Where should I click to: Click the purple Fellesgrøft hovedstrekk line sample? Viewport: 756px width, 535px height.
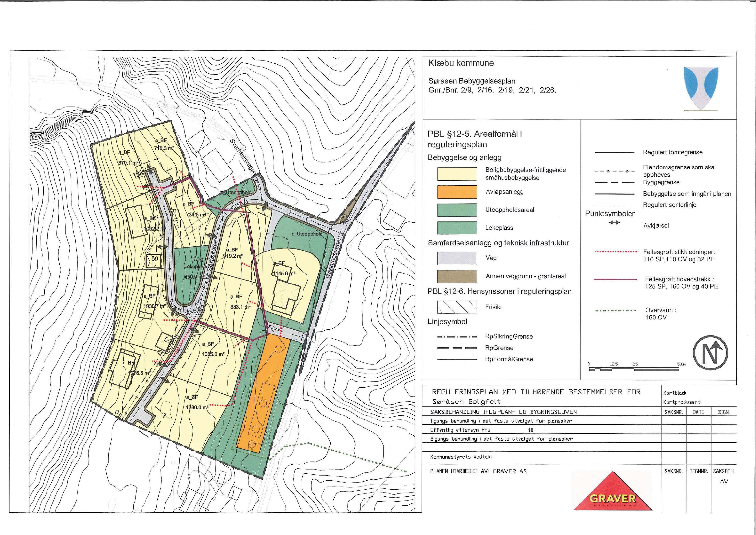[x=615, y=279]
